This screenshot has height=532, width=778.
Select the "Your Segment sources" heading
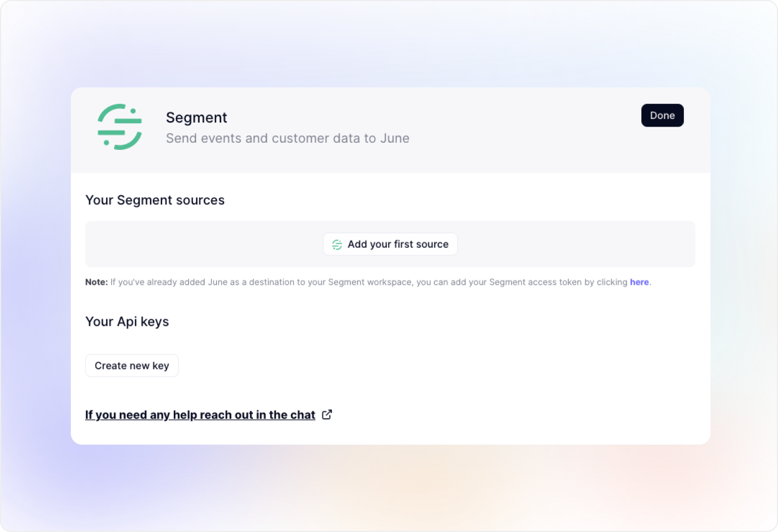coord(155,200)
